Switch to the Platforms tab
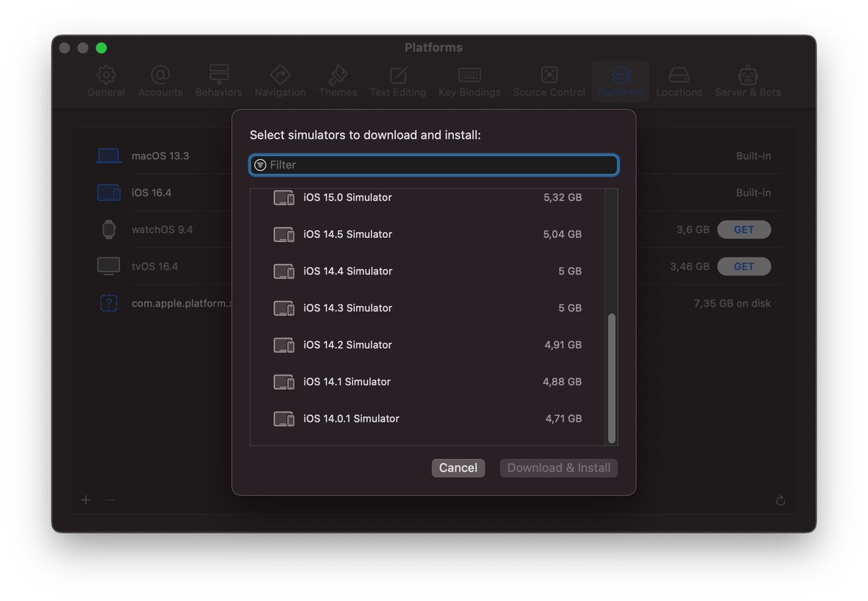 (620, 80)
